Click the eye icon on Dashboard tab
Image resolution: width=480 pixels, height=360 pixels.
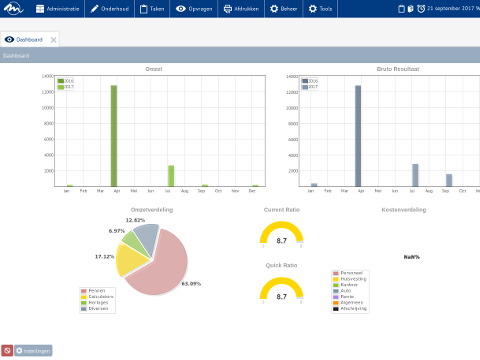pyautogui.click(x=9, y=40)
